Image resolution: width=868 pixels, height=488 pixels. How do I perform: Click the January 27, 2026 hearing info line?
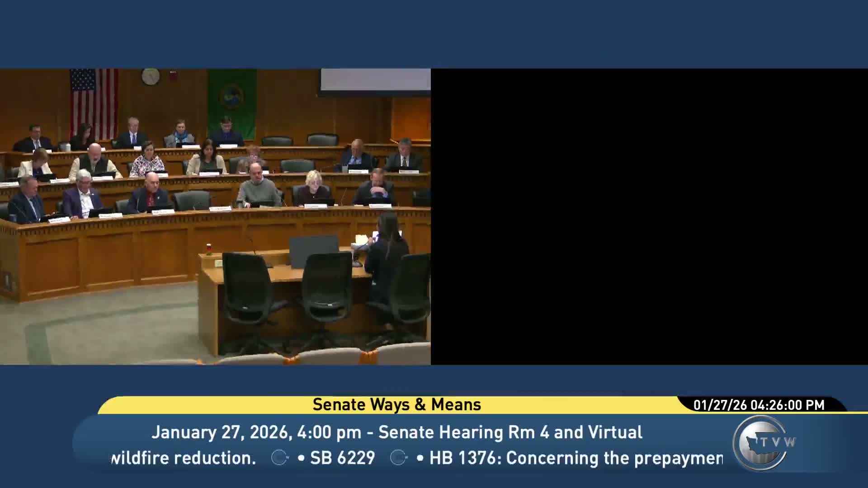396,432
